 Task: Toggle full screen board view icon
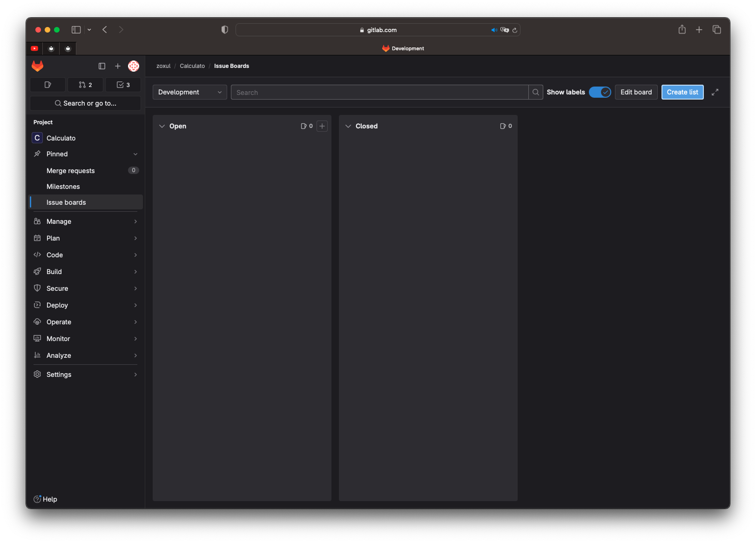click(x=715, y=92)
